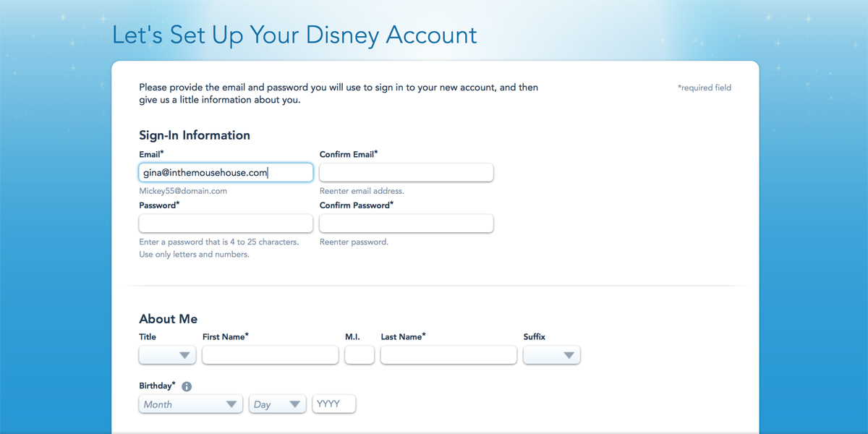The height and width of the screenshot is (434, 868).
Task: Click the Birthday info icon
Action: tap(187, 387)
